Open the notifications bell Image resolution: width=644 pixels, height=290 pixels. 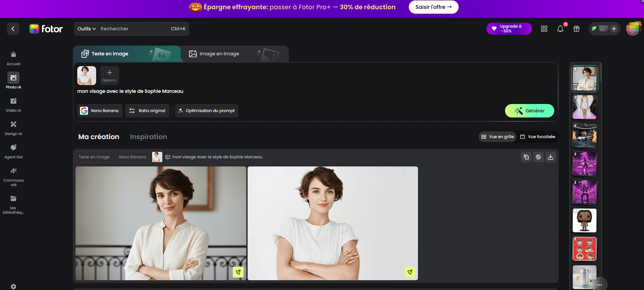tap(560, 29)
